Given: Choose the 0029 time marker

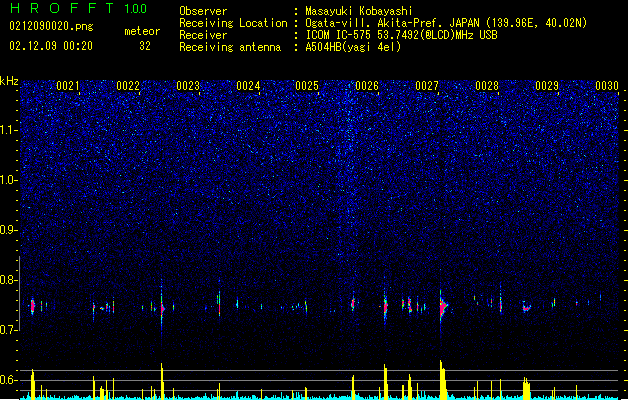Looking at the screenshot, I should tap(547, 86).
